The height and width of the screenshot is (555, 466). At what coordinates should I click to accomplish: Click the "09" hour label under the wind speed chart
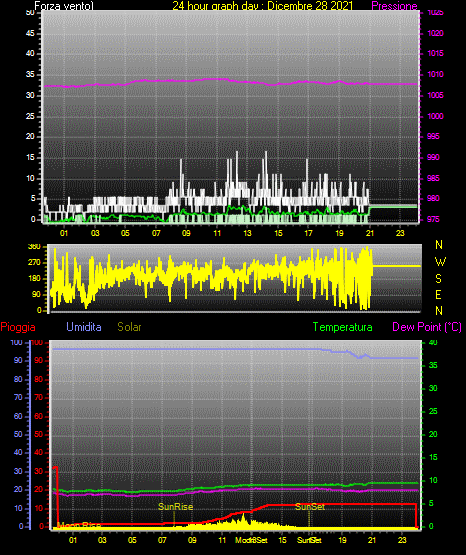[x=186, y=233]
